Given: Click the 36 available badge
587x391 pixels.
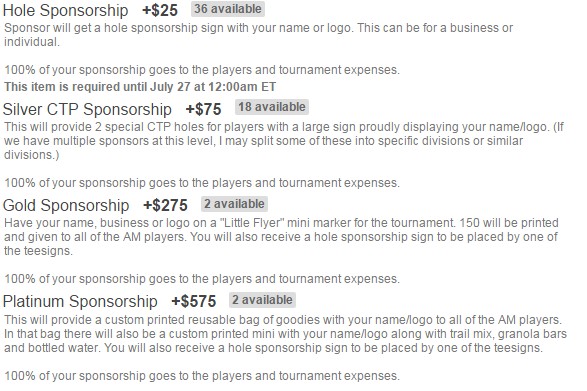Looking at the screenshot, I should (x=228, y=9).
